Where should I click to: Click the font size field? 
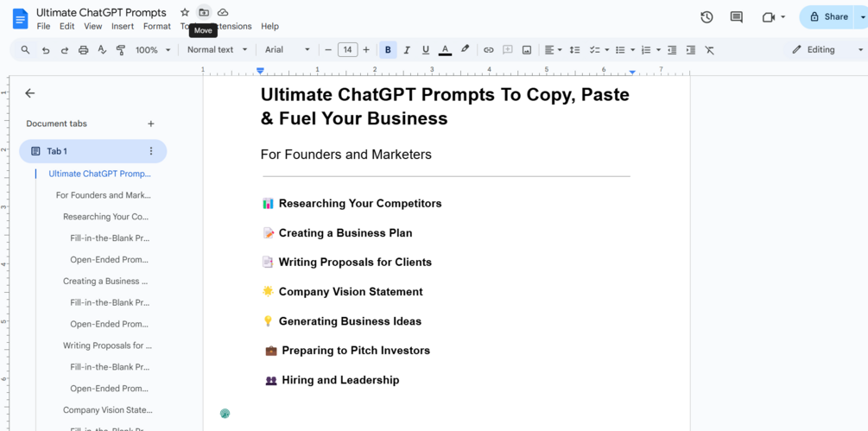348,50
